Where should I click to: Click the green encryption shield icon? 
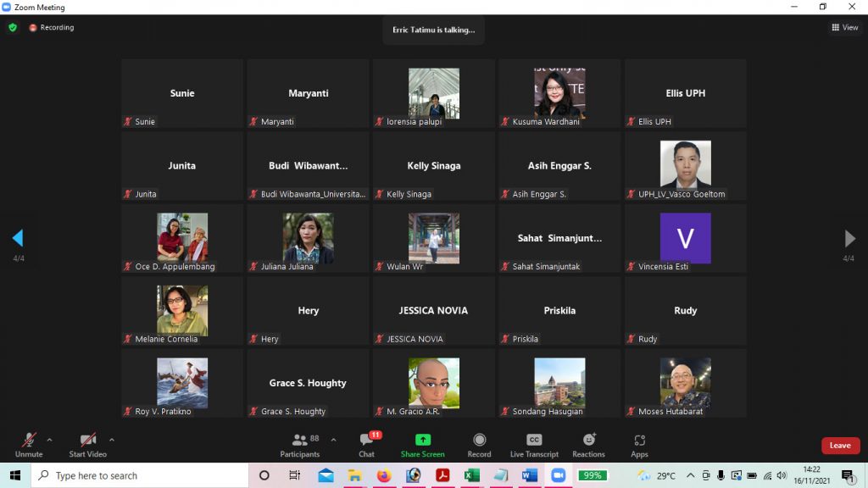pyautogui.click(x=13, y=27)
